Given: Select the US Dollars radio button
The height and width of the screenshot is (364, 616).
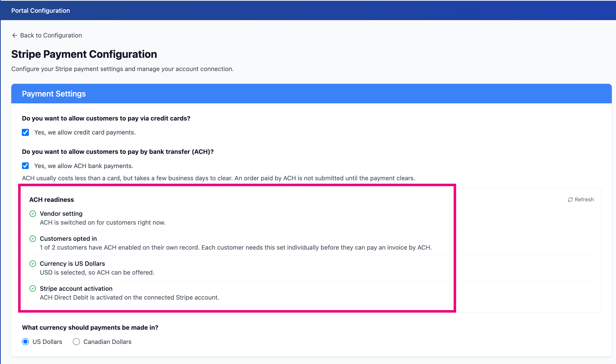Looking at the screenshot, I should [25, 342].
